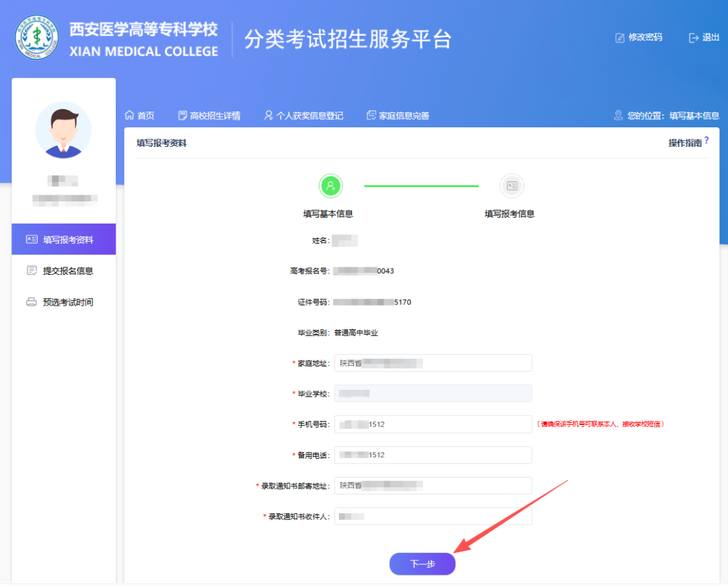Click the gray 填写报考信息 step icon
This screenshot has width=728, height=588.
click(x=512, y=186)
